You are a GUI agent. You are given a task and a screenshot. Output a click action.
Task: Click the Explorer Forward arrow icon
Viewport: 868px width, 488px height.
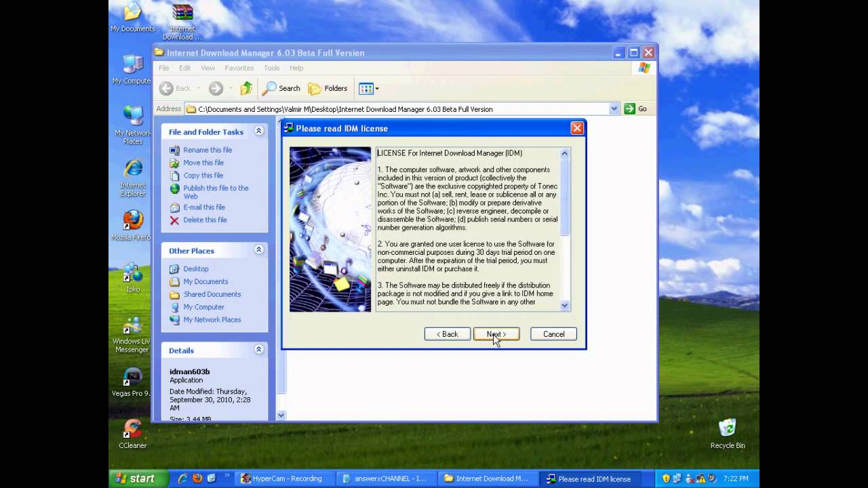coord(216,88)
